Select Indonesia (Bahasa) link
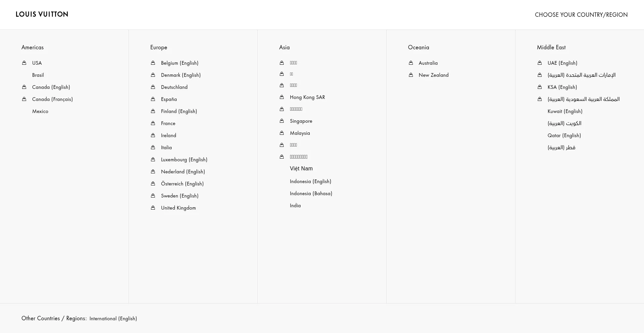The height and width of the screenshot is (333, 644). 311,193
